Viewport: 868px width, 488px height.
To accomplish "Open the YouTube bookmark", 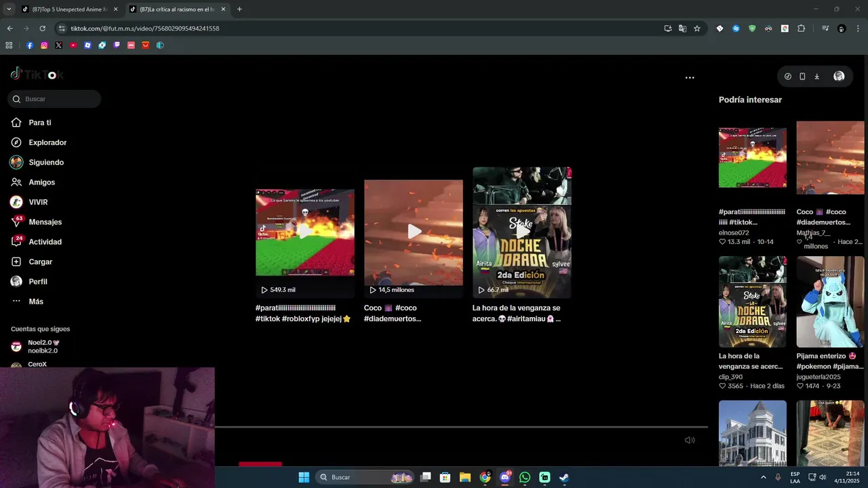I will pos(73,45).
